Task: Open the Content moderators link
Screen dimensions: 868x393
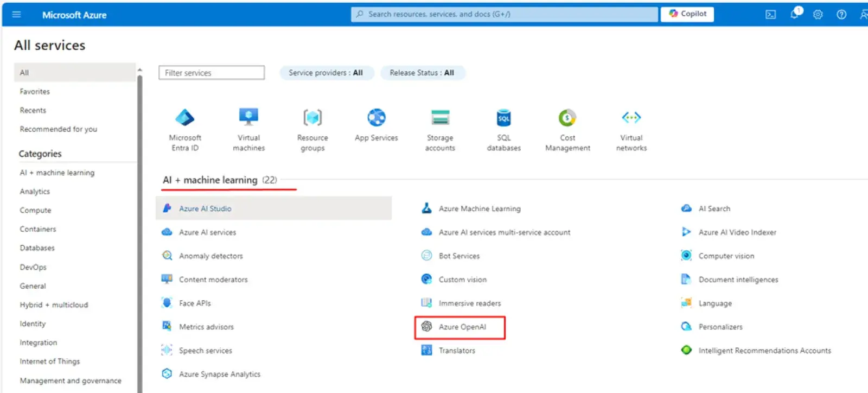Action: [x=213, y=280]
